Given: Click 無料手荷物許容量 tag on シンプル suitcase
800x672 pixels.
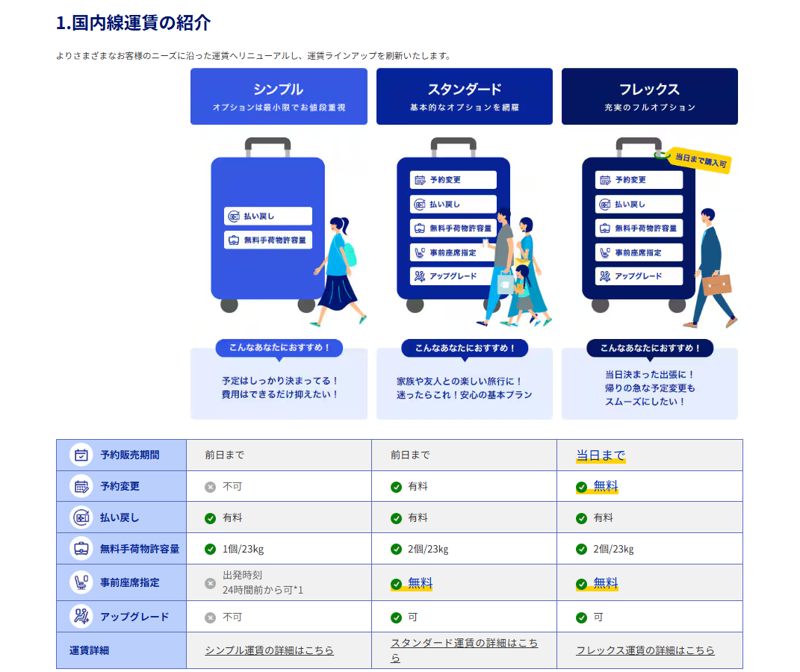Looking at the screenshot, I should click(268, 240).
